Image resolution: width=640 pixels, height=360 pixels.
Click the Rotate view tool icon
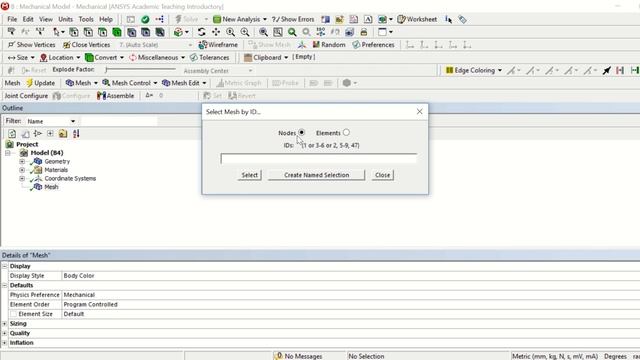(x=201, y=32)
